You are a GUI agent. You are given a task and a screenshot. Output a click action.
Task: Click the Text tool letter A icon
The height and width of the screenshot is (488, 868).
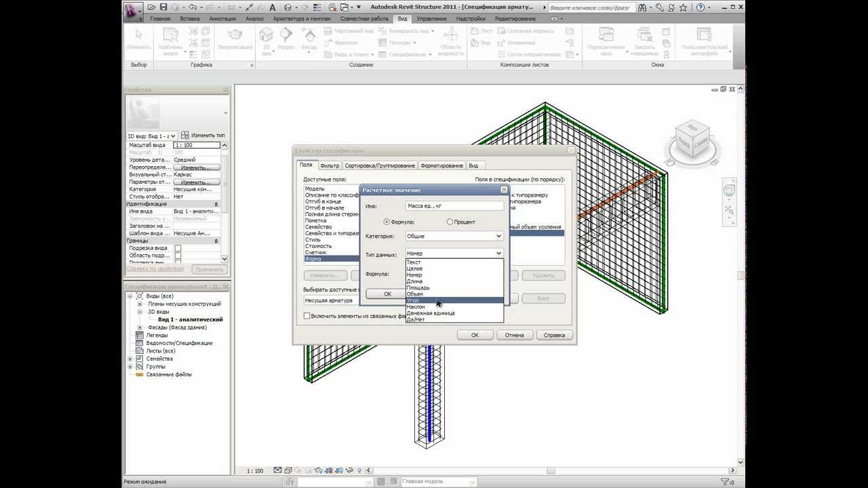click(272, 7)
